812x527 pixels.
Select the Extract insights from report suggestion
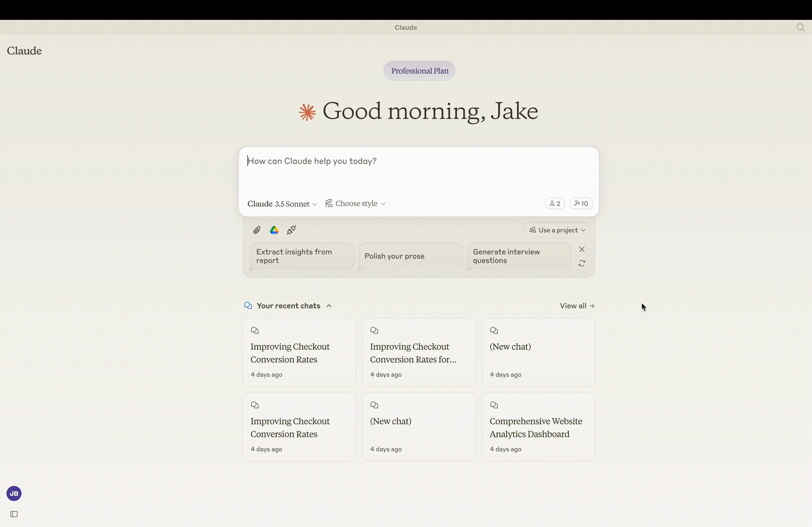(302, 256)
